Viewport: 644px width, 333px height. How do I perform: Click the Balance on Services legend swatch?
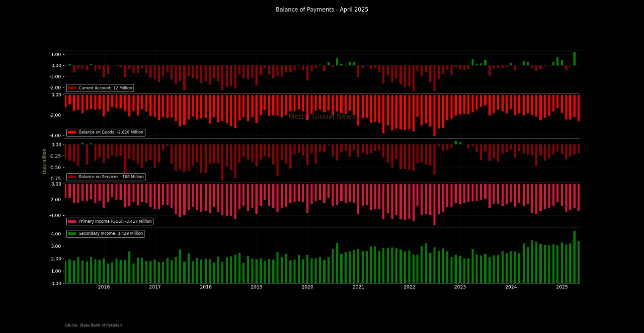(72, 177)
